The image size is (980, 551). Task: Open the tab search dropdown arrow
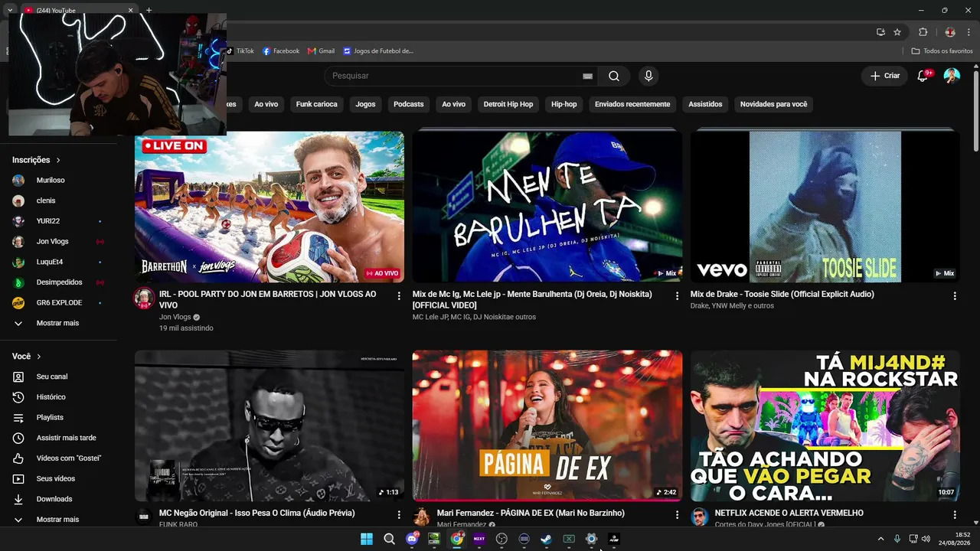11,10
